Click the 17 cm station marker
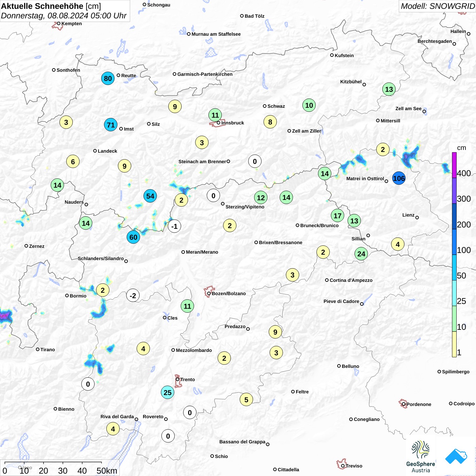This screenshot has height=476, width=476. (x=337, y=216)
